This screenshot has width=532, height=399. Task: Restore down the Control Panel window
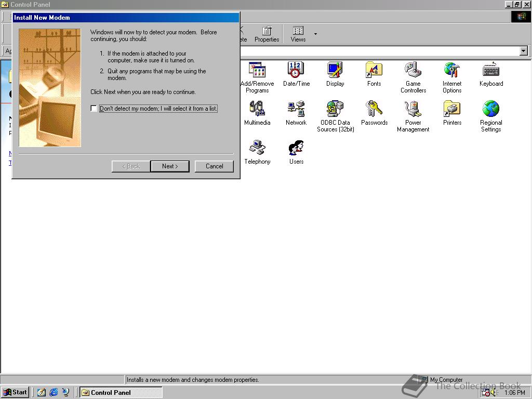[x=517, y=4]
